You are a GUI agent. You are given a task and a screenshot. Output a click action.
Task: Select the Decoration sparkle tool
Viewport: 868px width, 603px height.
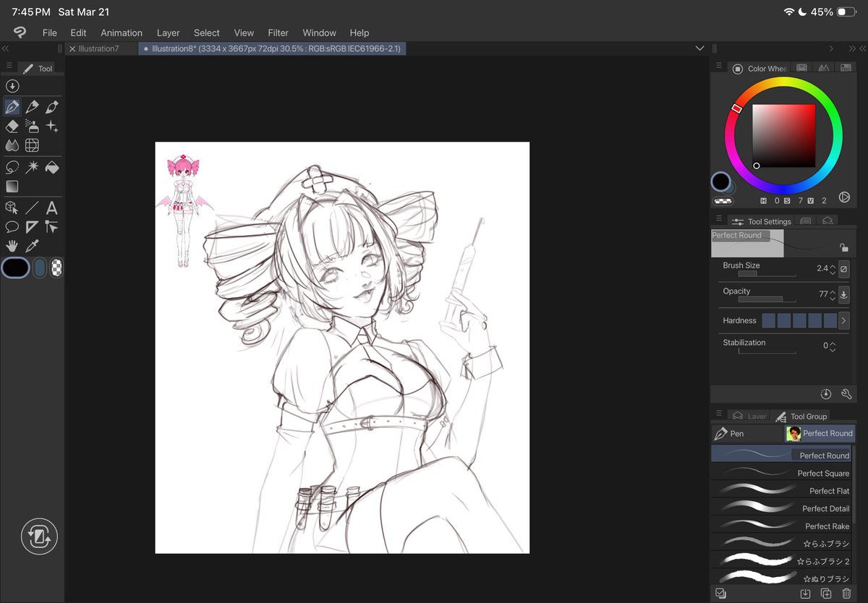point(52,127)
